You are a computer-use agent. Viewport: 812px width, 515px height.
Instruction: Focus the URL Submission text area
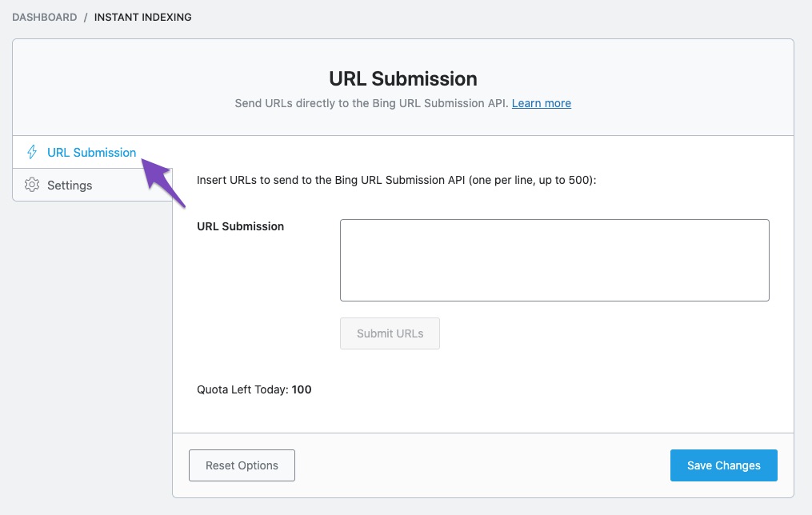[554, 260]
